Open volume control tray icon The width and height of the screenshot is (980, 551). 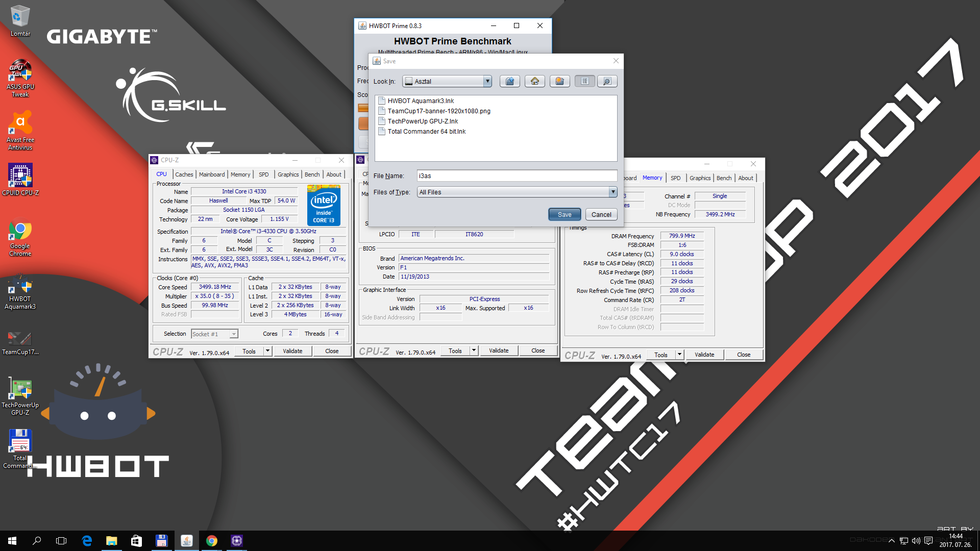point(916,541)
